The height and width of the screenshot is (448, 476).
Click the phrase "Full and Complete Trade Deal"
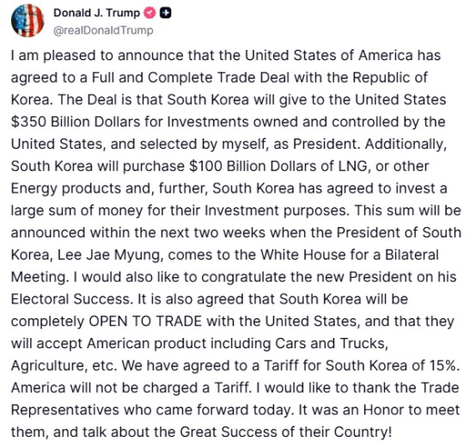tap(191, 77)
